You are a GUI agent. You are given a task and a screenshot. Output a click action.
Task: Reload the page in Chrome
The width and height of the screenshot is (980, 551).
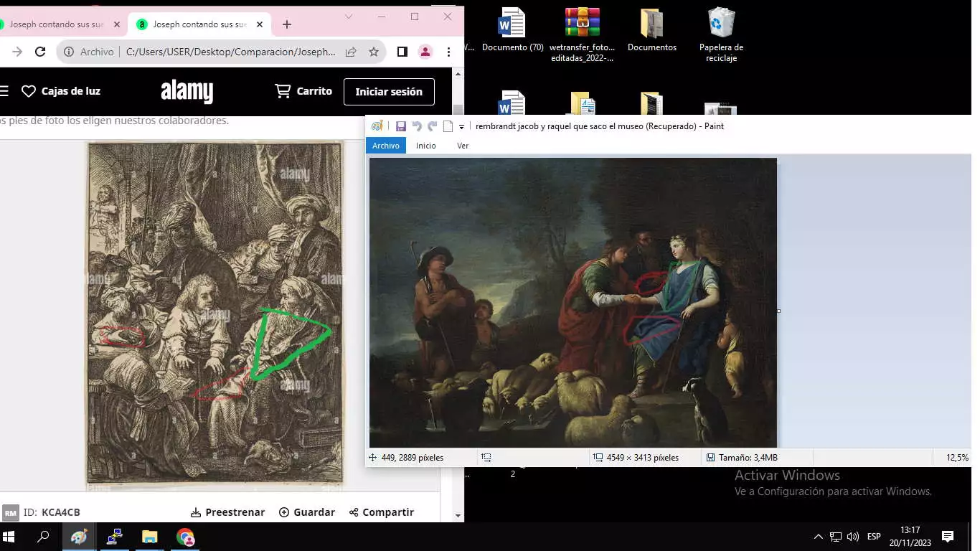[40, 52]
